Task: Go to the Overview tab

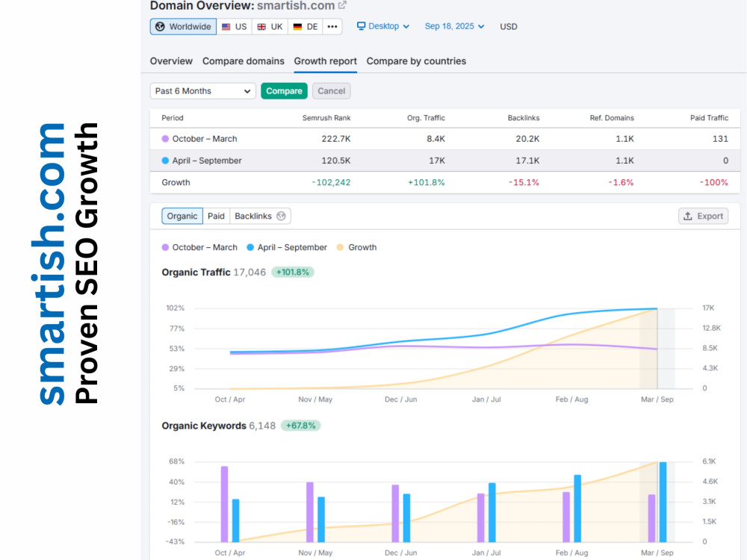Action: (x=171, y=61)
